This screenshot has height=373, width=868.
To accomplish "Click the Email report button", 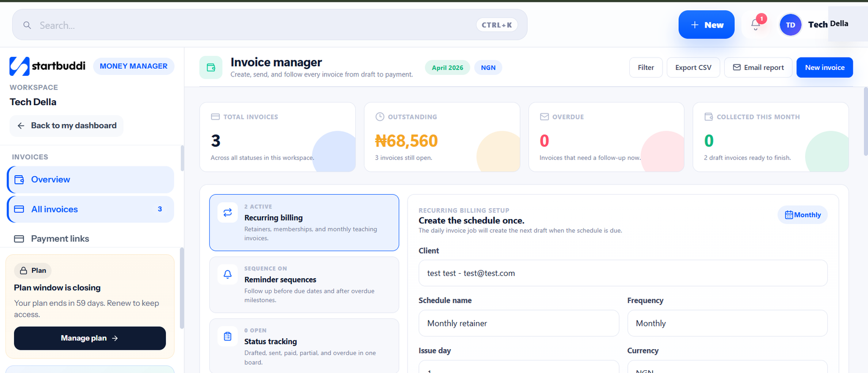I will pyautogui.click(x=758, y=67).
